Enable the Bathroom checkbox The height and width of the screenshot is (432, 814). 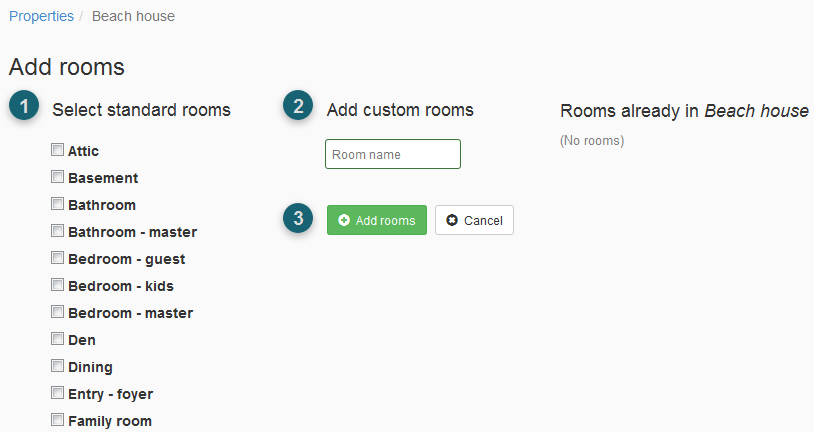pyautogui.click(x=57, y=204)
